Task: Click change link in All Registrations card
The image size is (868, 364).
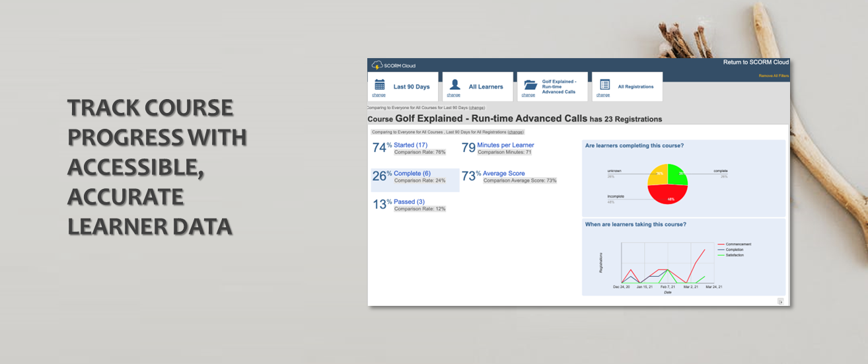Action: click(x=602, y=94)
